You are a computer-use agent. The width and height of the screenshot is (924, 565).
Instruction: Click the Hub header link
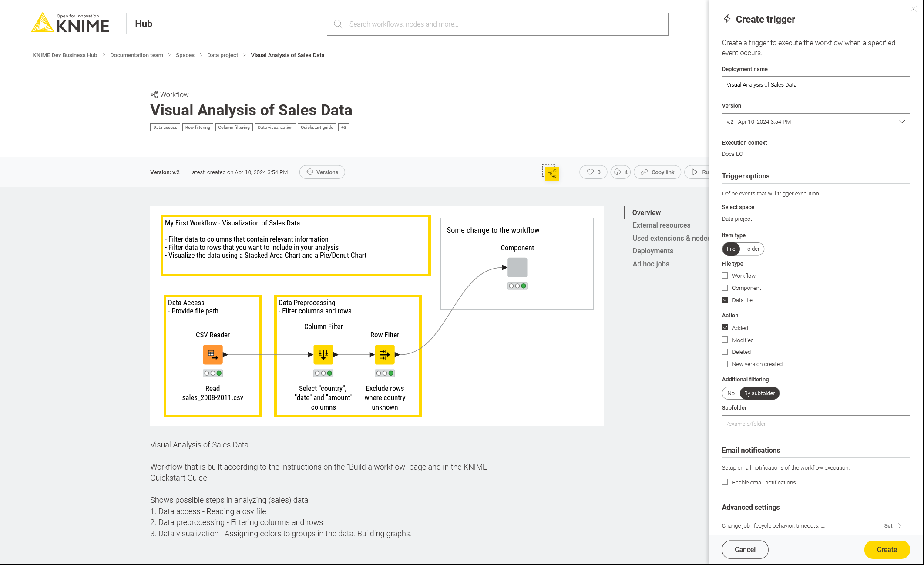pos(144,24)
